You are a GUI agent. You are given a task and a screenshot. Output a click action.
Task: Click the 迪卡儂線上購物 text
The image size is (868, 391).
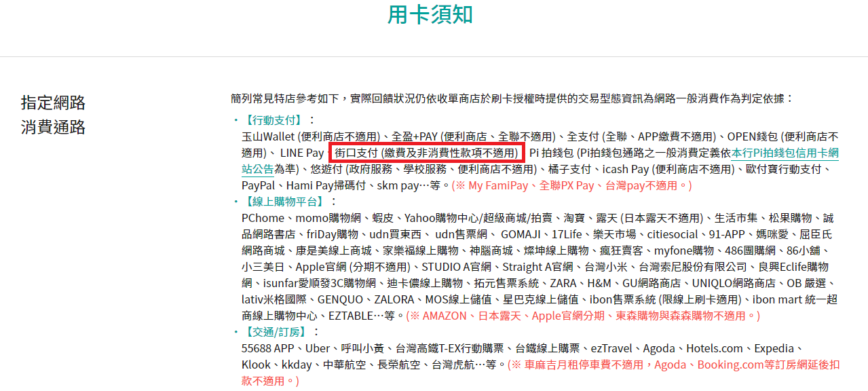(425, 283)
